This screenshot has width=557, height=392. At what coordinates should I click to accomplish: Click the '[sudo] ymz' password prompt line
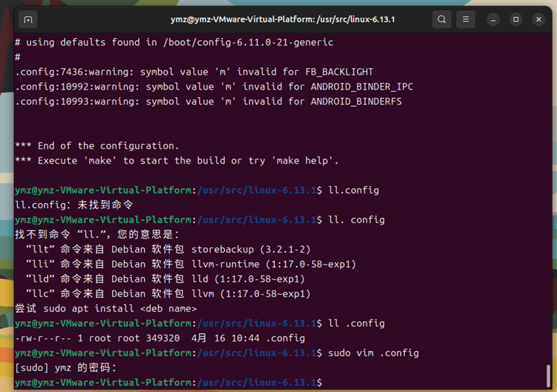click(66, 367)
